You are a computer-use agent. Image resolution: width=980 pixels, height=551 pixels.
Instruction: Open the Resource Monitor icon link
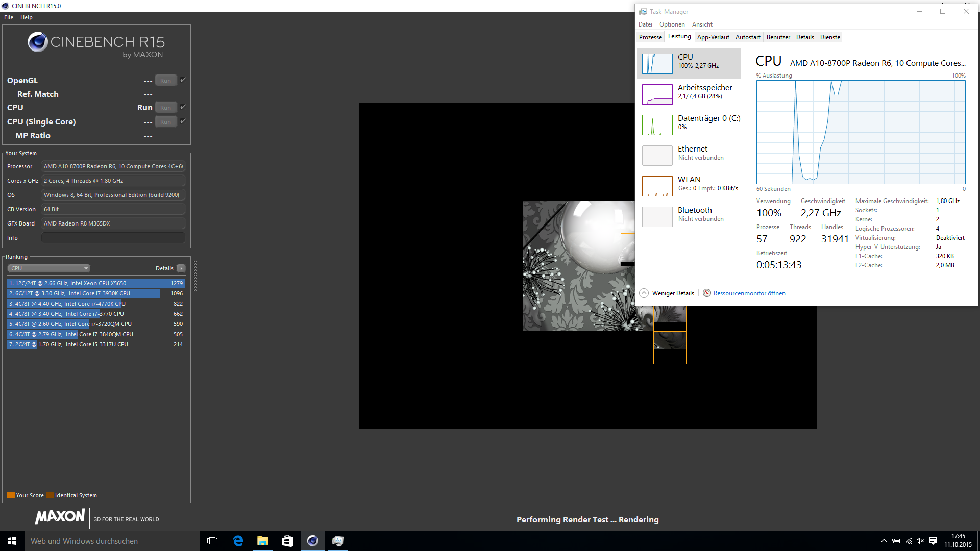click(x=707, y=293)
